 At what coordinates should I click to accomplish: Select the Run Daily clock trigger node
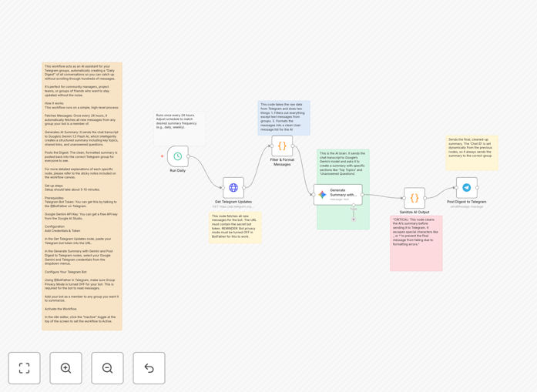[178, 156]
